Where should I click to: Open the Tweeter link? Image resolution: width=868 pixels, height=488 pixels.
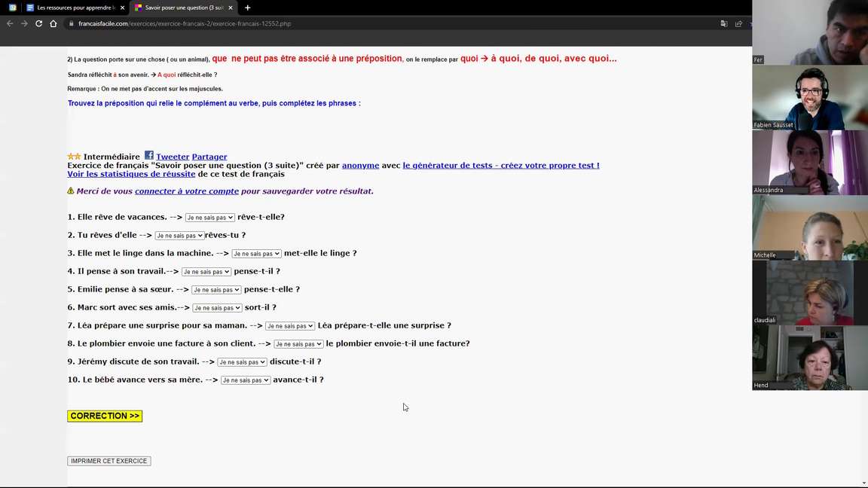click(173, 157)
